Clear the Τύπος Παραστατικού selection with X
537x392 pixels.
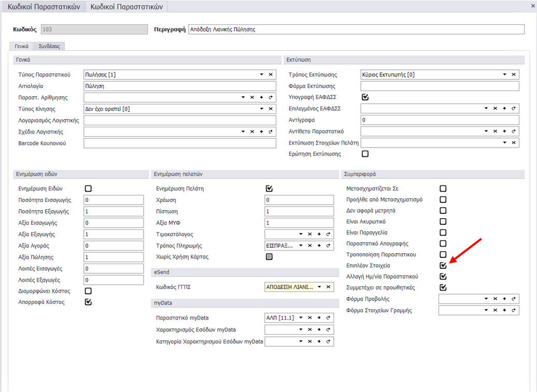271,75
